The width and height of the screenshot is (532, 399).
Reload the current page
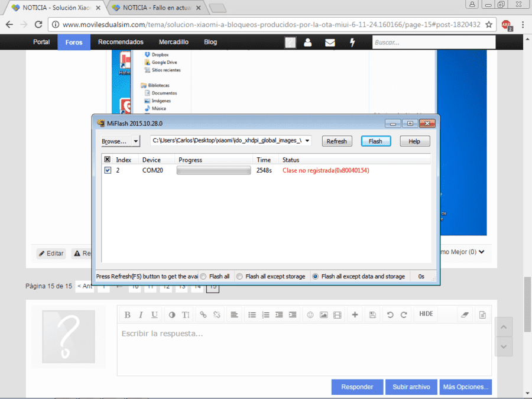point(38,24)
